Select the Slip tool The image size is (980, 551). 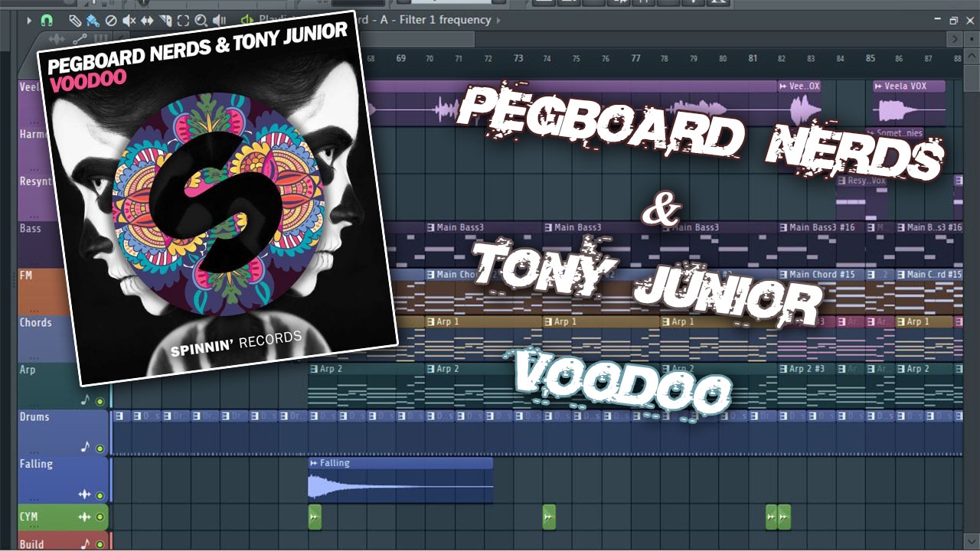(x=147, y=21)
